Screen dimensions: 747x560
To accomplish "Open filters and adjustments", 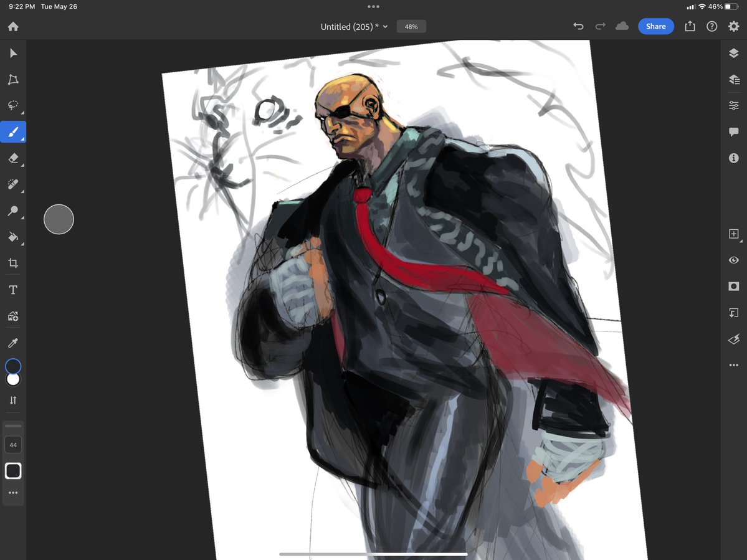I will (x=734, y=339).
